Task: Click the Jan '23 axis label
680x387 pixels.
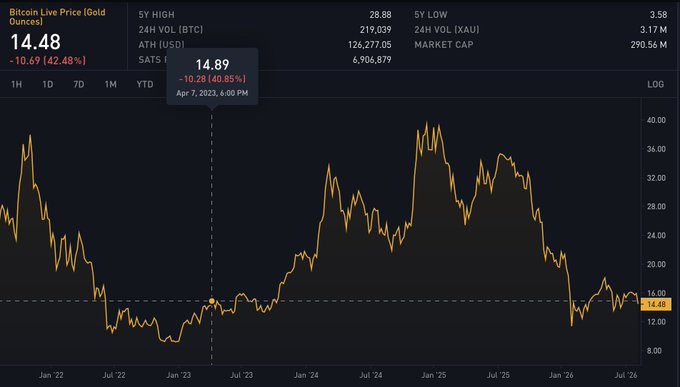Action: [178, 375]
